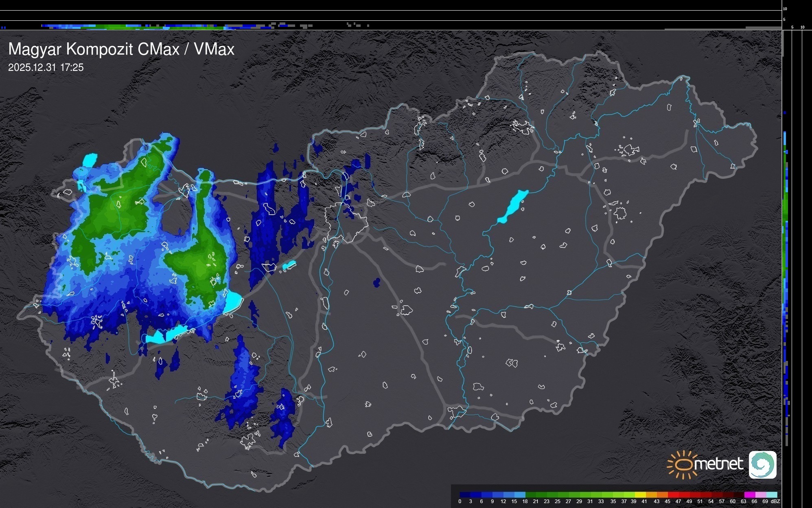Select the magenta 63 dBZ legend swatch
The height and width of the screenshot is (508, 812).
[x=749, y=495]
